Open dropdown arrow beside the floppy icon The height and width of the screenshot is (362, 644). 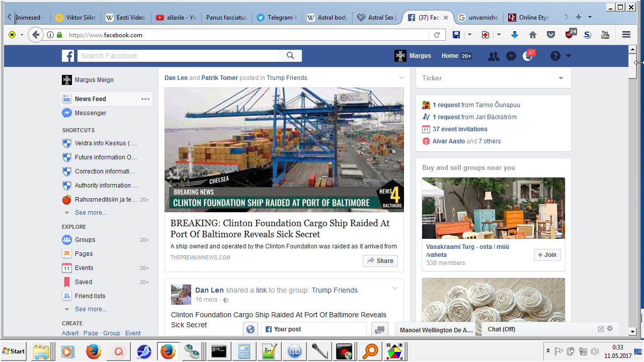(x=469, y=35)
